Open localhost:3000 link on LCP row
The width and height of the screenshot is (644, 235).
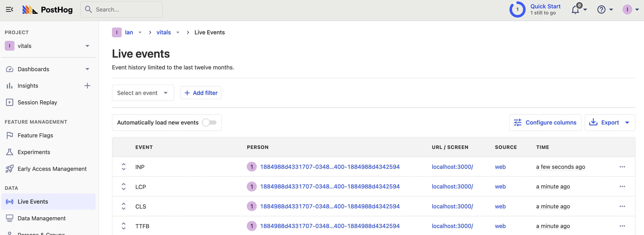[x=452, y=186]
